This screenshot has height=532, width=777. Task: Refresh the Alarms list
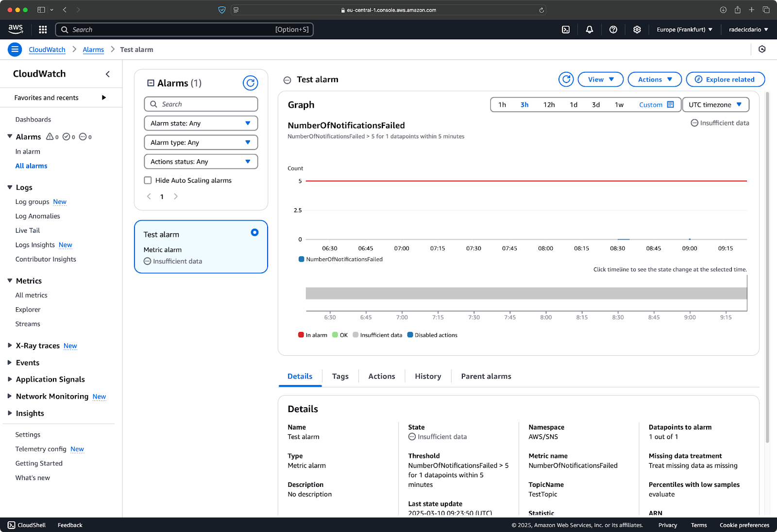tap(251, 83)
